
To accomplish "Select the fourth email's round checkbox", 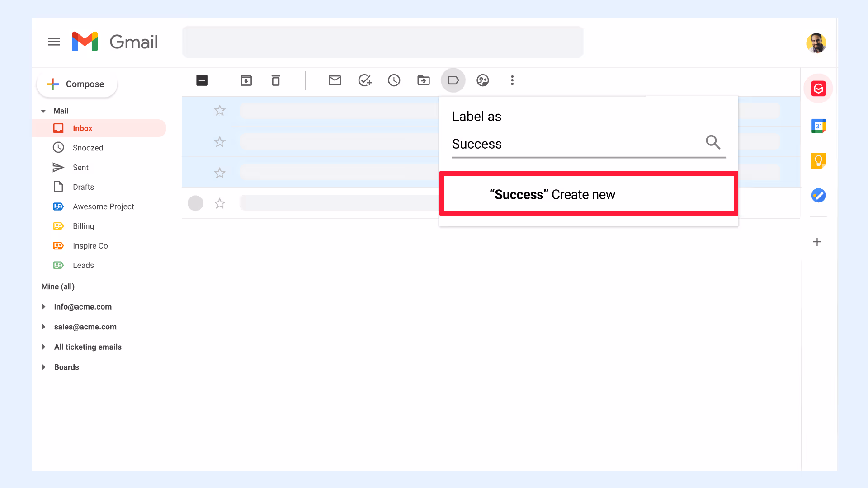I will click(x=195, y=203).
